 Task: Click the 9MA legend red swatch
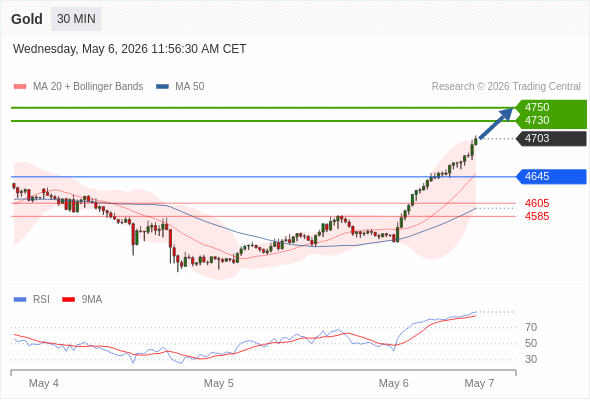68,300
